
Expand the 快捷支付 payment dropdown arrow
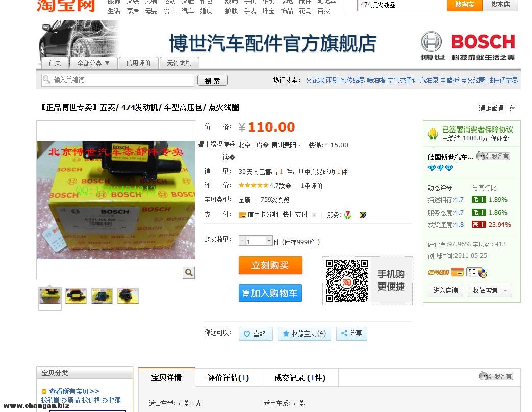pos(314,215)
